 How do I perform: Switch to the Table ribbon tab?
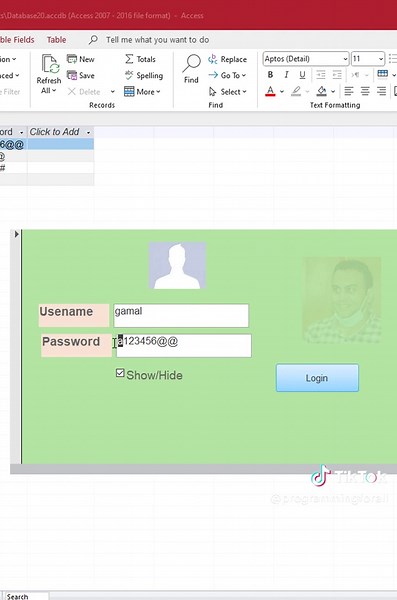click(x=56, y=40)
